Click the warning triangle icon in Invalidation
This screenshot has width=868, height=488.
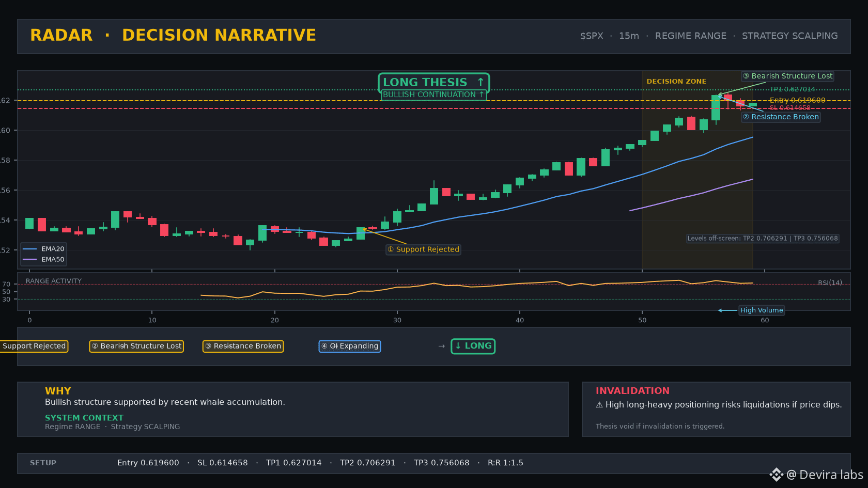pos(599,405)
